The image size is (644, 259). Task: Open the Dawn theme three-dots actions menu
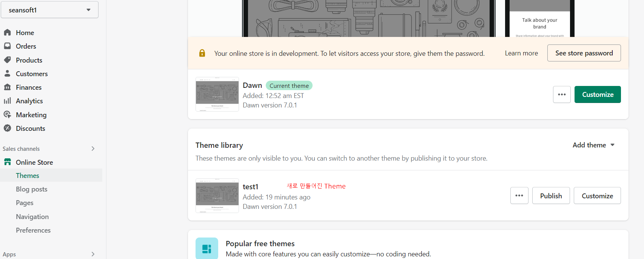[562, 95]
